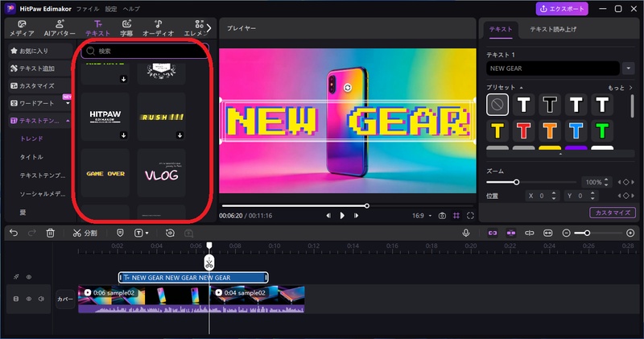This screenshot has height=339, width=644.
Task: Select the VLOG text template
Action: 162,173
